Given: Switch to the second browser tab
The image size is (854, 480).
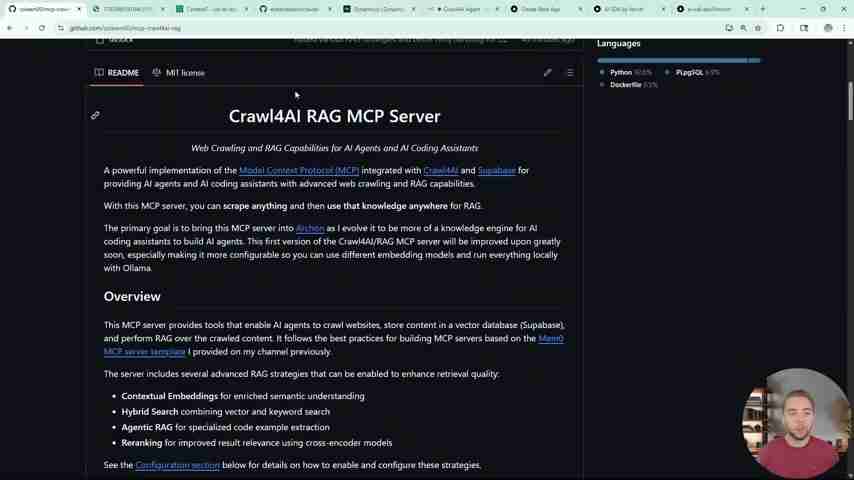Looking at the screenshot, I should [x=127, y=9].
